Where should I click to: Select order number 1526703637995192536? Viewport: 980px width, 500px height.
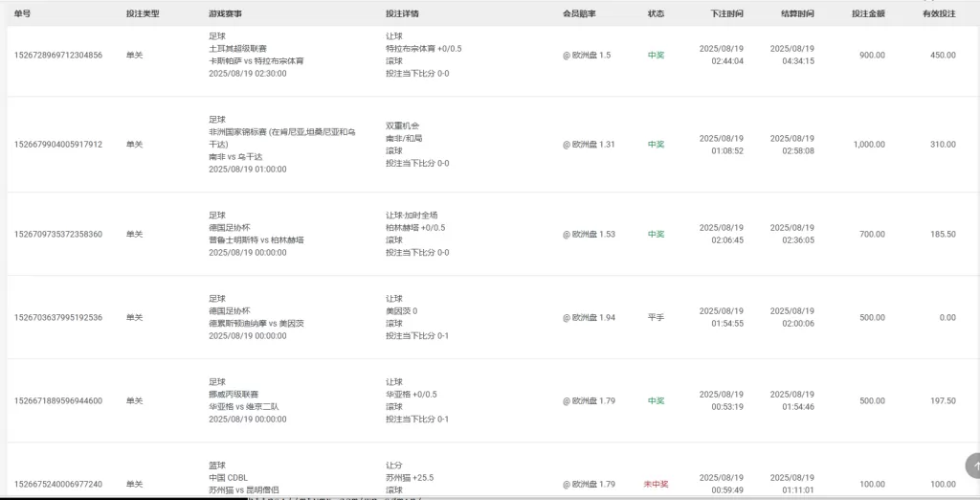click(x=58, y=317)
